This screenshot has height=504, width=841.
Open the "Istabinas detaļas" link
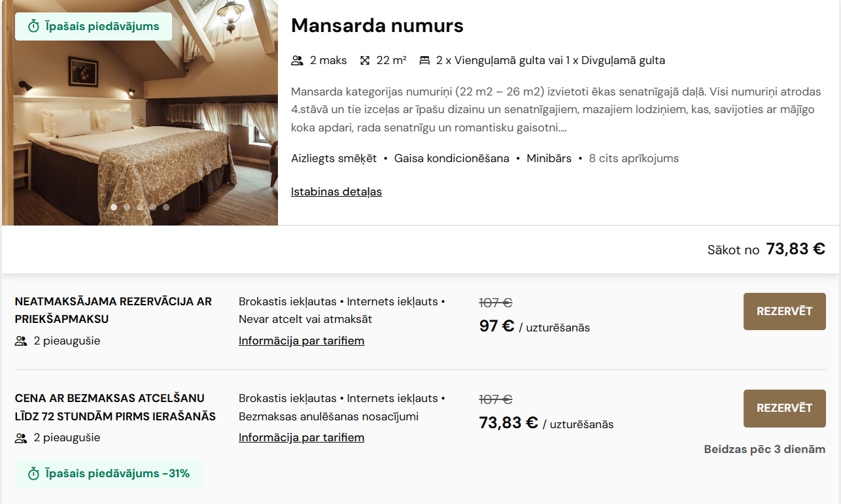pos(336,192)
